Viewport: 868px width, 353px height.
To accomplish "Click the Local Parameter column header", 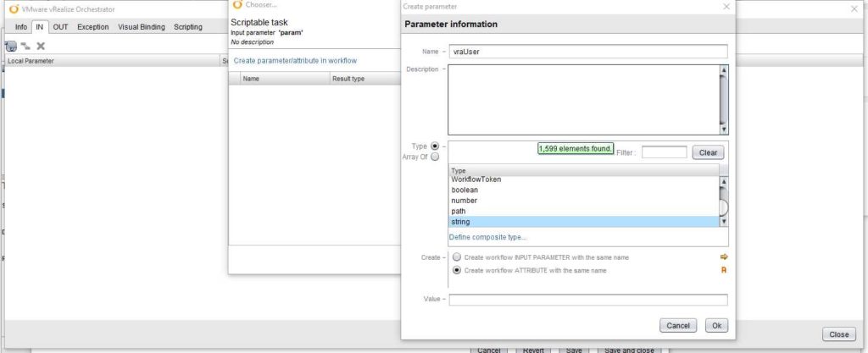I will click(x=113, y=61).
